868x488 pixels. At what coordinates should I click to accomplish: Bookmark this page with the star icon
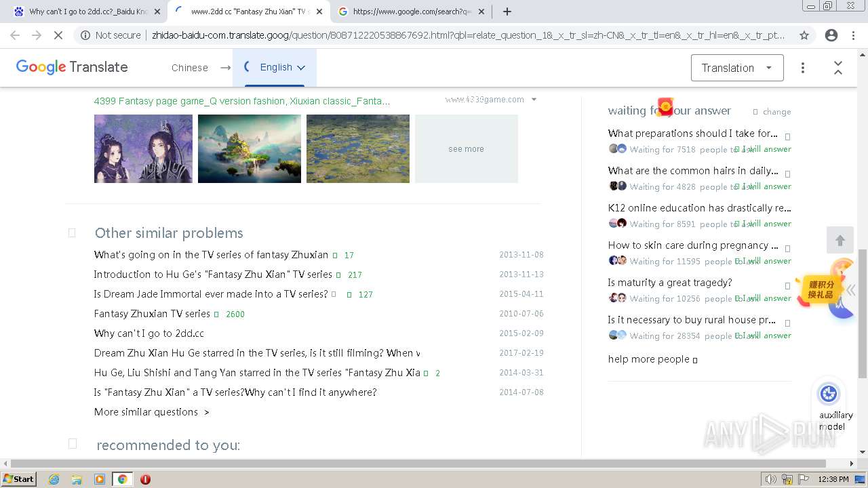[x=804, y=35]
